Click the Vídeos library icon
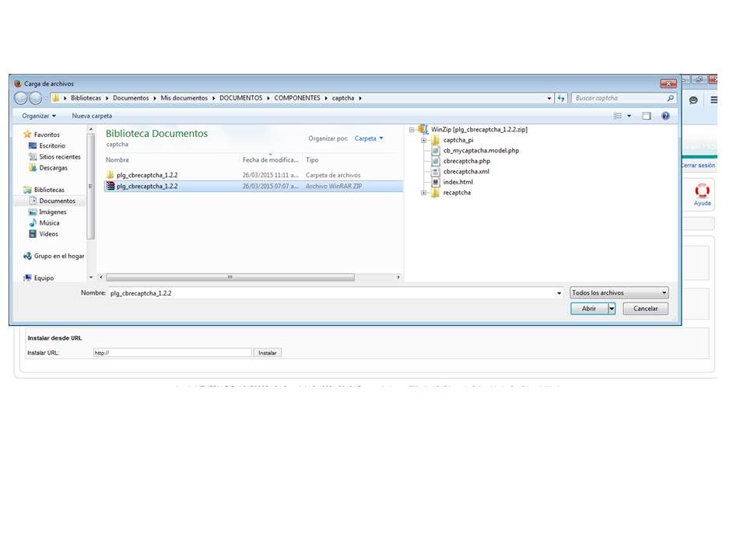Image resolution: width=747 pixels, height=560 pixels. click(33, 234)
